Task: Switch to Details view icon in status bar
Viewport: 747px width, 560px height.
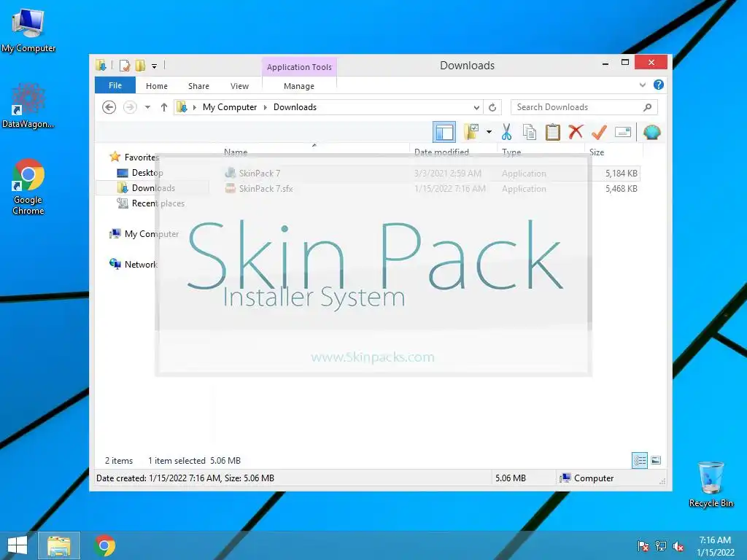Action: coord(640,460)
